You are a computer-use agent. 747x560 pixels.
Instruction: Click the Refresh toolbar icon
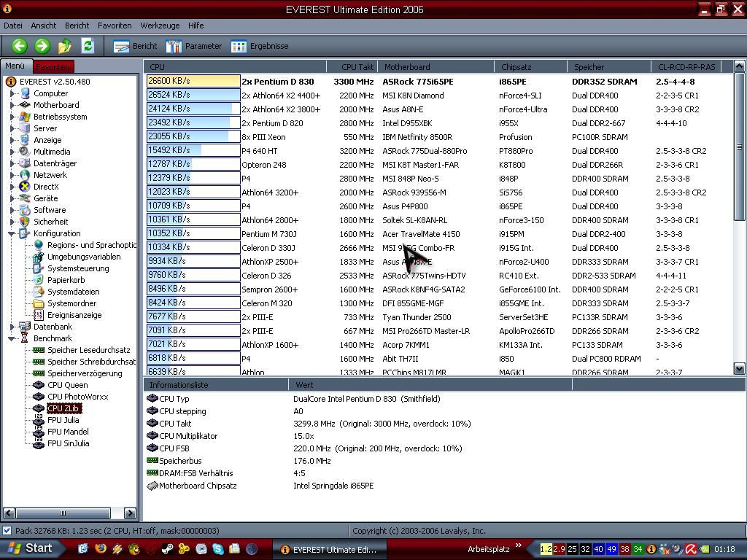click(88, 46)
